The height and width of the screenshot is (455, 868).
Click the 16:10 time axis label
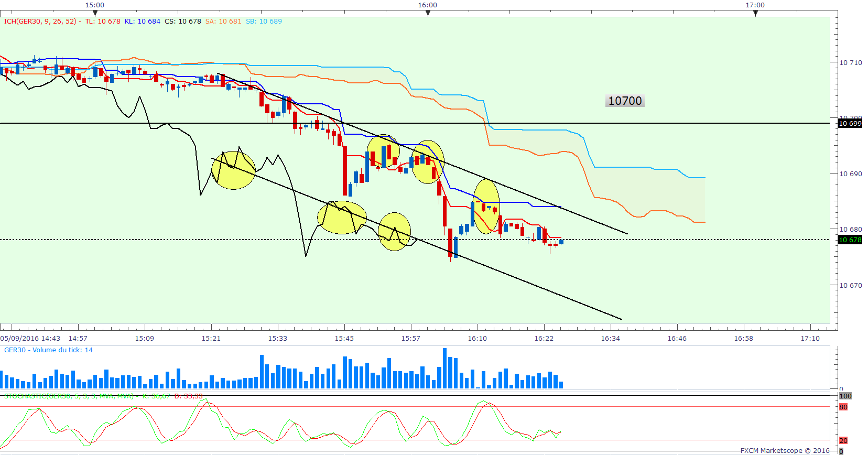pyautogui.click(x=478, y=338)
